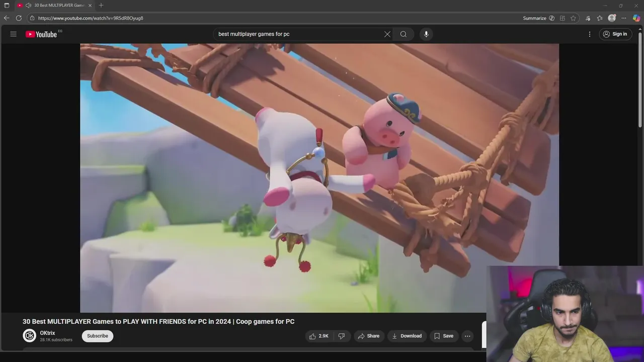
Task: Share this video
Action: click(x=369, y=336)
